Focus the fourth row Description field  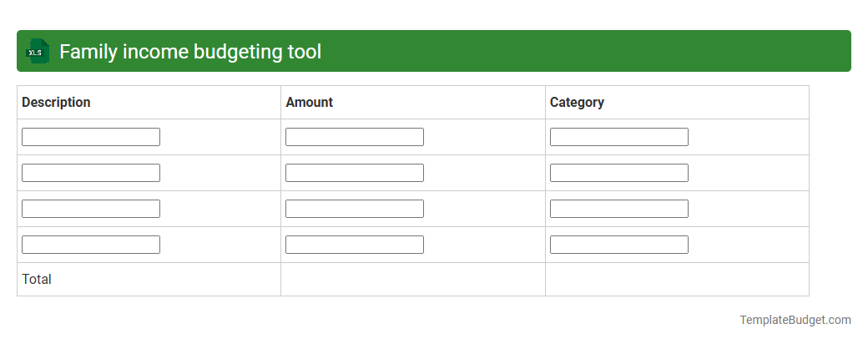(x=91, y=245)
